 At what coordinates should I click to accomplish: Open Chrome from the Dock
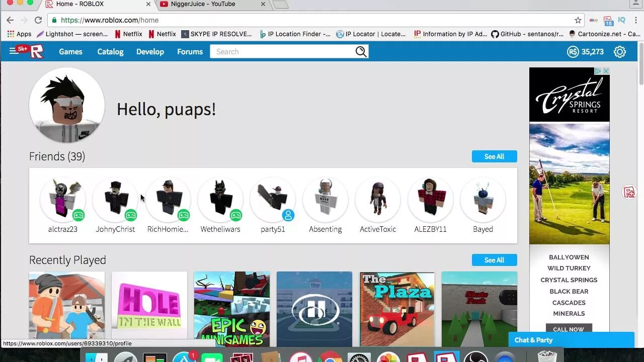(330, 356)
